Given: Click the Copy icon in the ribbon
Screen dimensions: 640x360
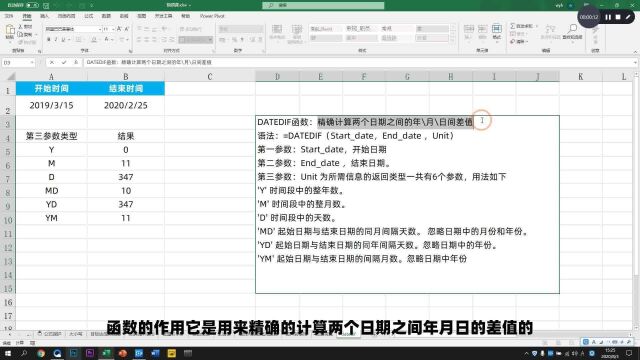Looking at the screenshot, I should tap(20, 35).
